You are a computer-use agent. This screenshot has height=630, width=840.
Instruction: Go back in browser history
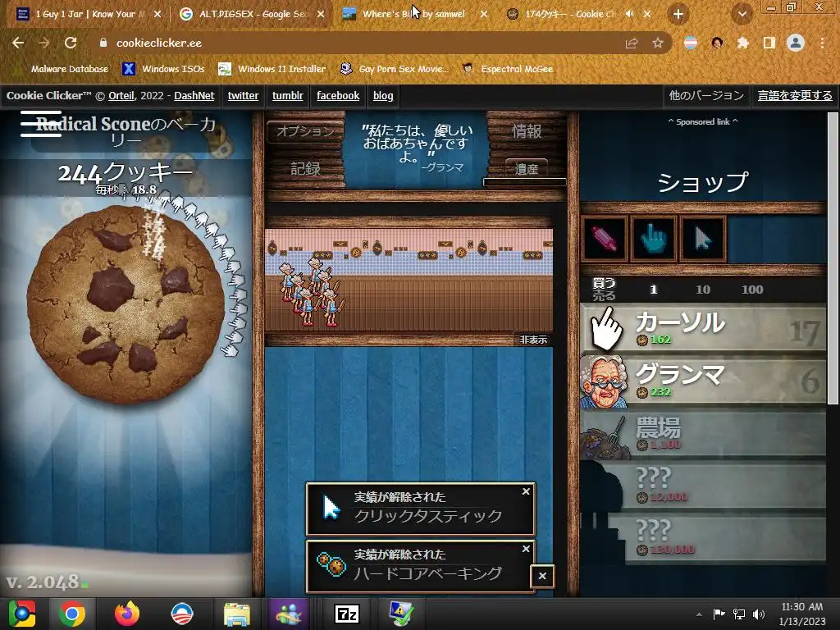(x=18, y=43)
